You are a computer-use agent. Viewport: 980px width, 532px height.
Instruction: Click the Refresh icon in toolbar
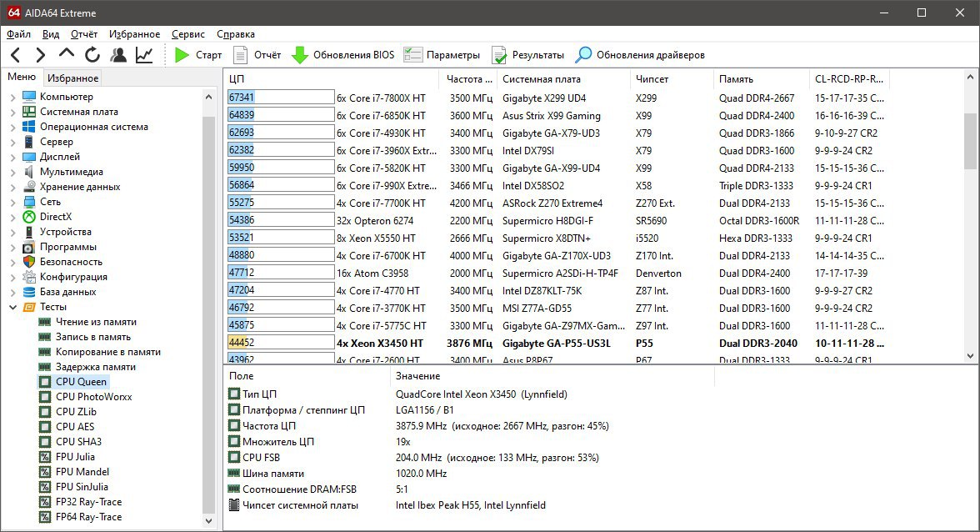[92, 55]
